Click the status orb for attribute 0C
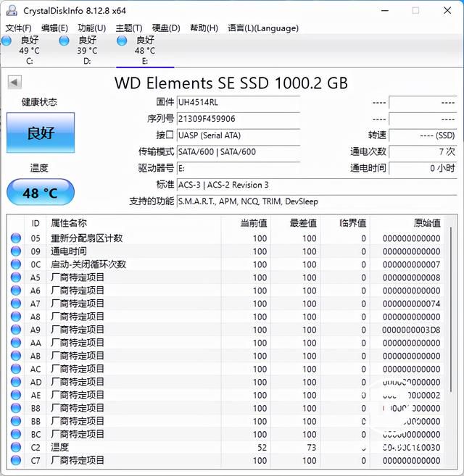Viewport: 464px width, 476px height. [16, 264]
